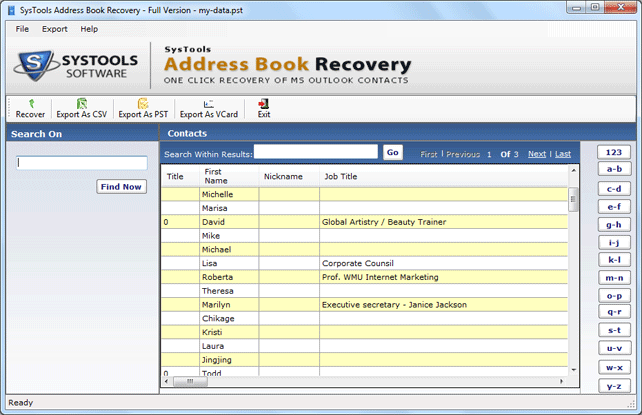Viewport: 642px width, 415px height.
Task: Click the Corporate Counsil job title cell
Action: tap(443, 264)
